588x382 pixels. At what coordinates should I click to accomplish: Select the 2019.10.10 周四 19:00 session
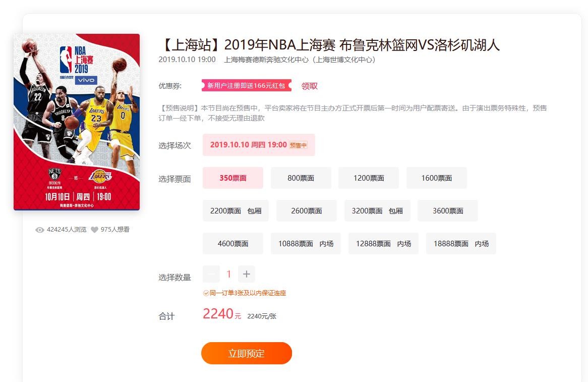pos(259,145)
